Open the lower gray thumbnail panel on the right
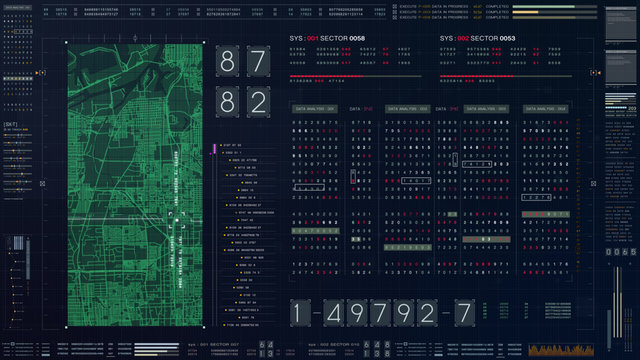 click(x=620, y=68)
